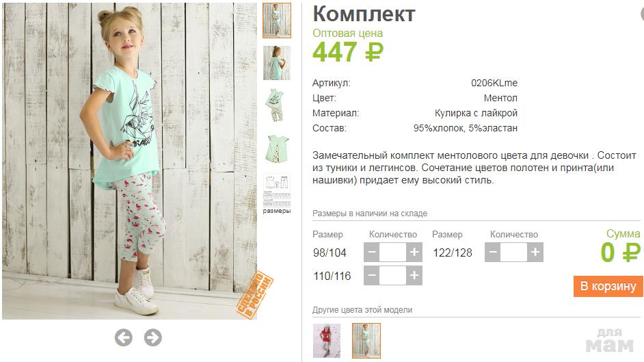Viewport: 644px width, 362px height.
Task: Show the next product photo arrow
Action: click(x=152, y=338)
